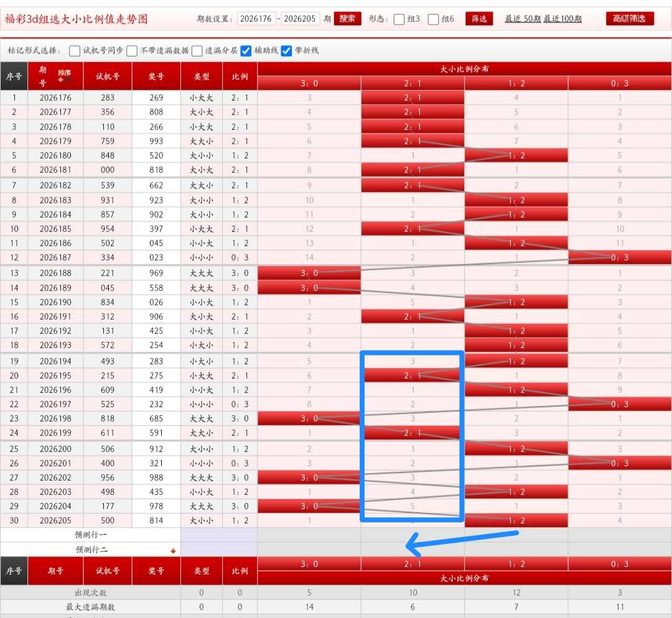Image resolution: width=672 pixels, height=618 pixels.
Task: Focus the end period field 2026205
Action: point(300,19)
